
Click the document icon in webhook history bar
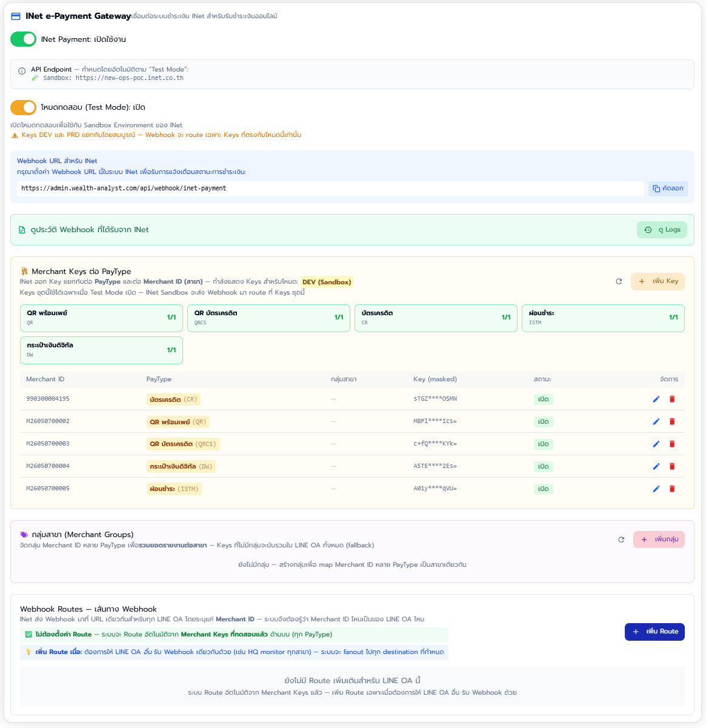(x=22, y=230)
